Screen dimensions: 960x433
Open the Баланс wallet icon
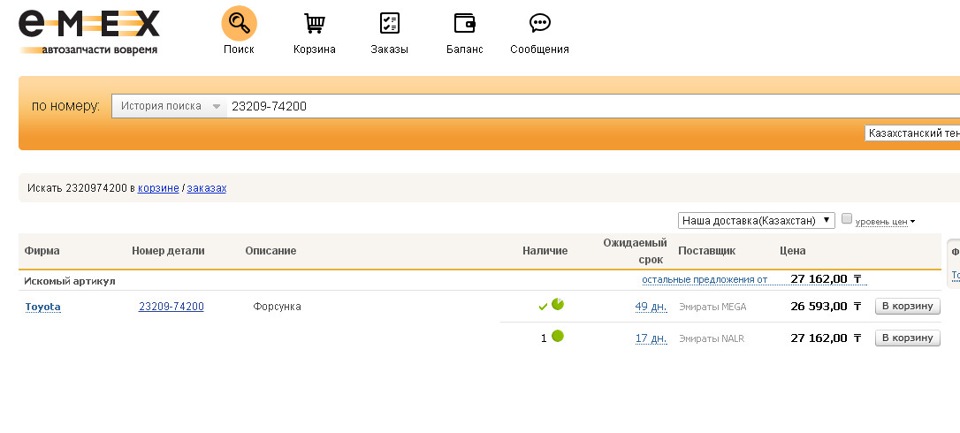(464, 23)
